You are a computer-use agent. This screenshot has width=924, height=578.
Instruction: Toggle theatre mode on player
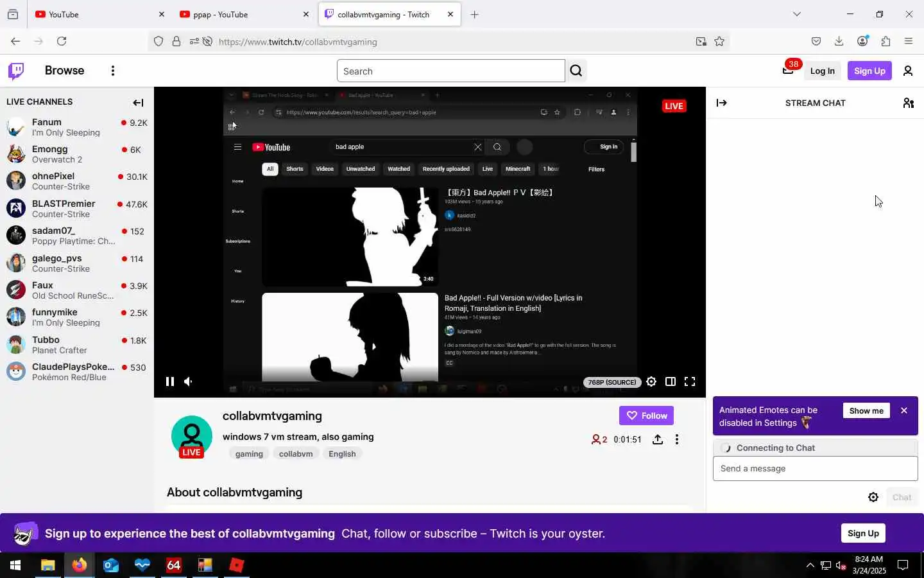tap(671, 381)
